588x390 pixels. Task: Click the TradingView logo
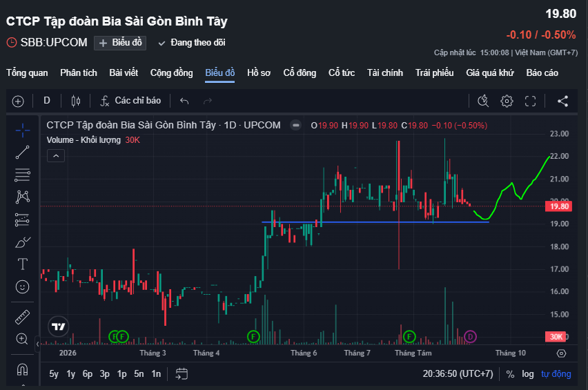coord(59,326)
